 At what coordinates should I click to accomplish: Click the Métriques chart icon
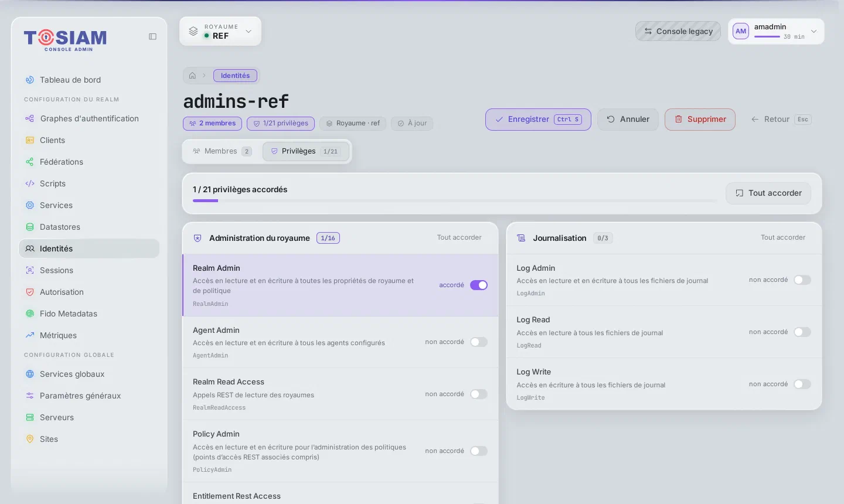[x=30, y=335]
